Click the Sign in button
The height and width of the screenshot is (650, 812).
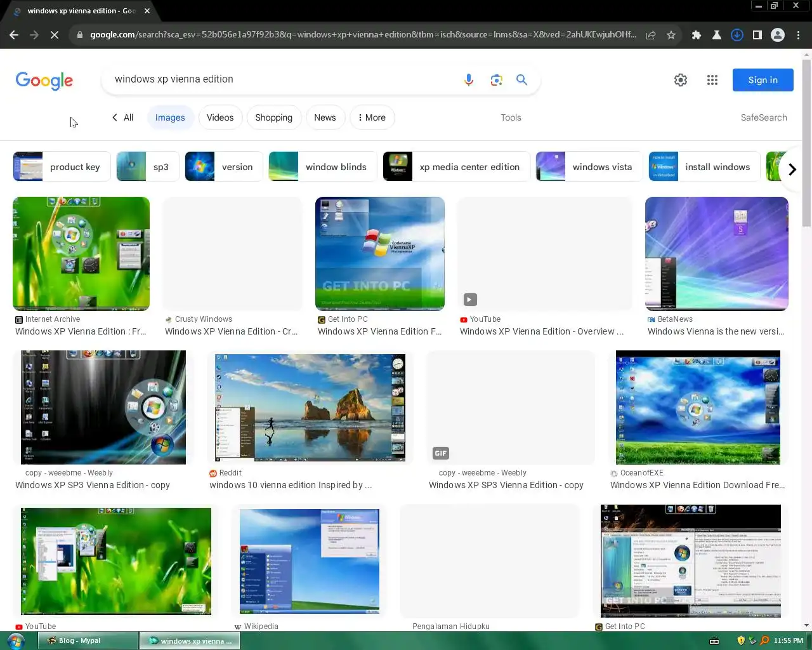763,80
